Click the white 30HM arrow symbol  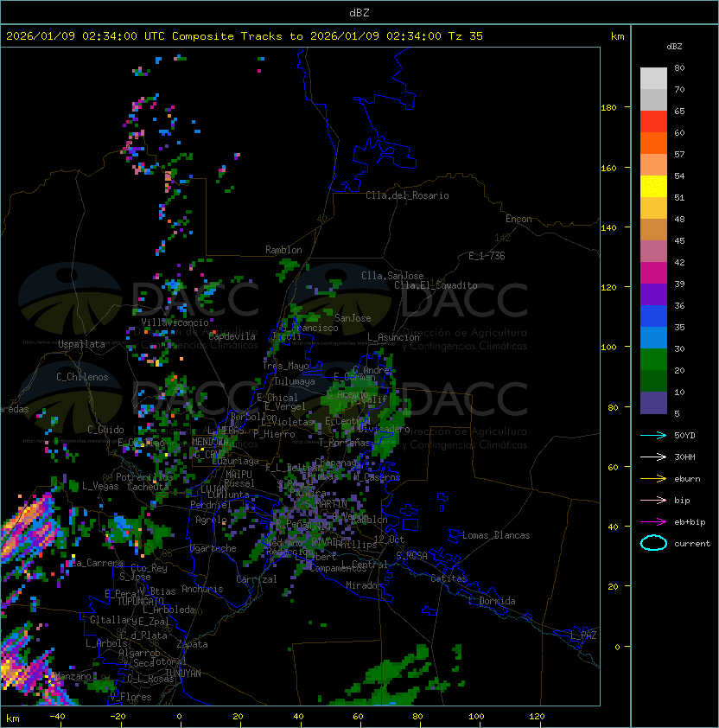click(x=653, y=457)
